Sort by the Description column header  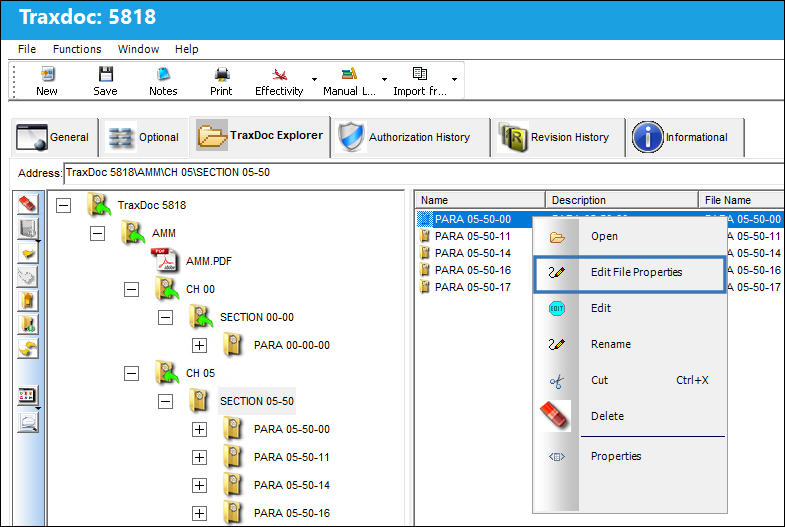pos(621,200)
